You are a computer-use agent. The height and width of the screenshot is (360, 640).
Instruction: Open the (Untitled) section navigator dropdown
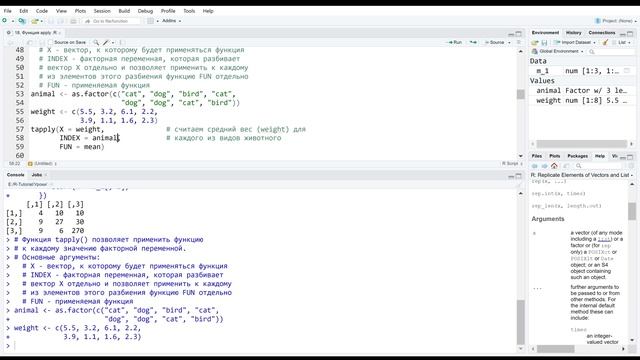42,164
